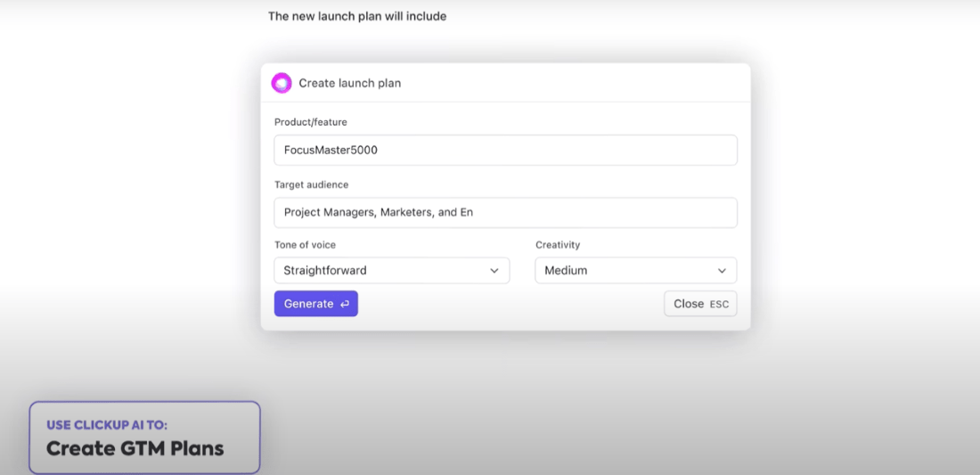Click the Product/feature field label
The width and height of the screenshot is (980, 475).
(x=311, y=122)
